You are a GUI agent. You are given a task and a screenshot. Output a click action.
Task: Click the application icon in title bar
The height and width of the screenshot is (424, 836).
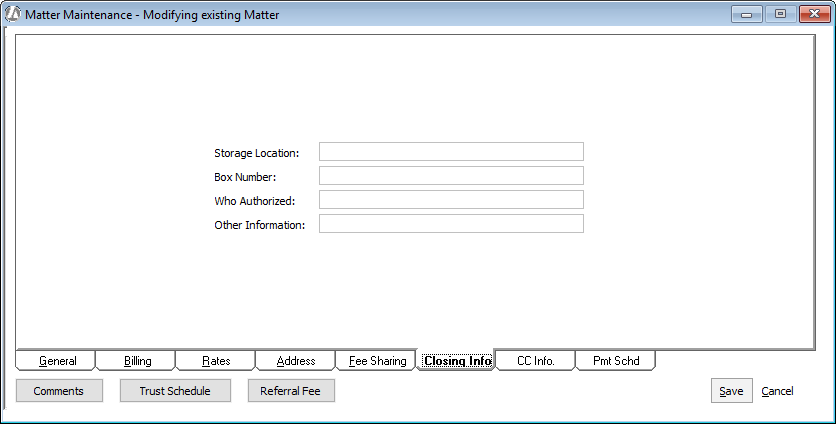tap(13, 14)
